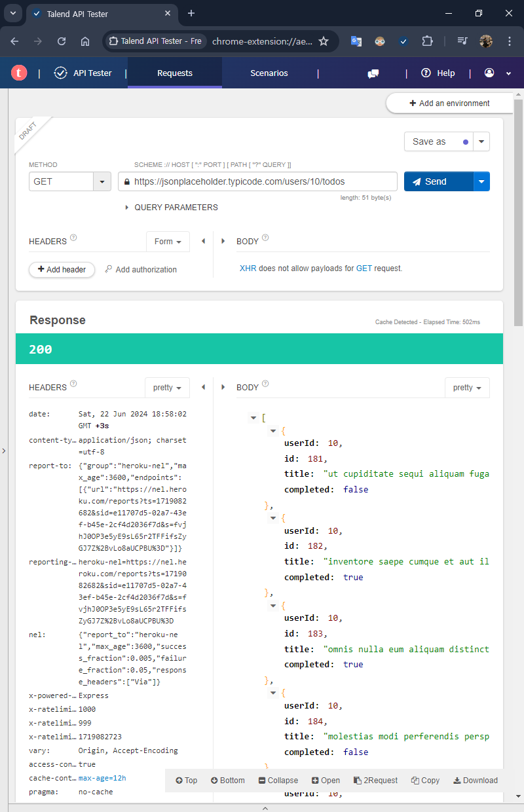The width and height of the screenshot is (524, 812).
Task: Open the user account profile icon
Action: [x=489, y=73]
